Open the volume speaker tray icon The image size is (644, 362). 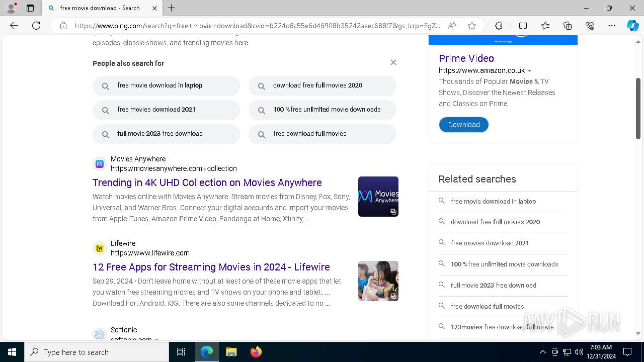pyautogui.click(x=579, y=352)
